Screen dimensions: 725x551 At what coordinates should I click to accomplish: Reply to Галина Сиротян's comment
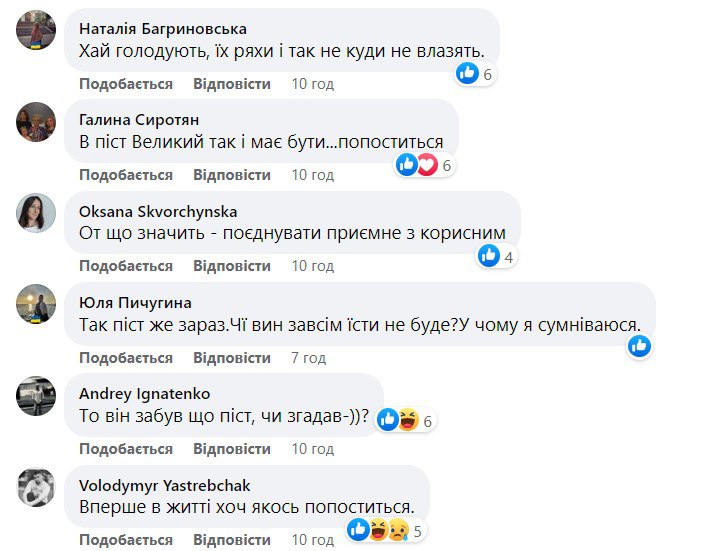point(232,175)
